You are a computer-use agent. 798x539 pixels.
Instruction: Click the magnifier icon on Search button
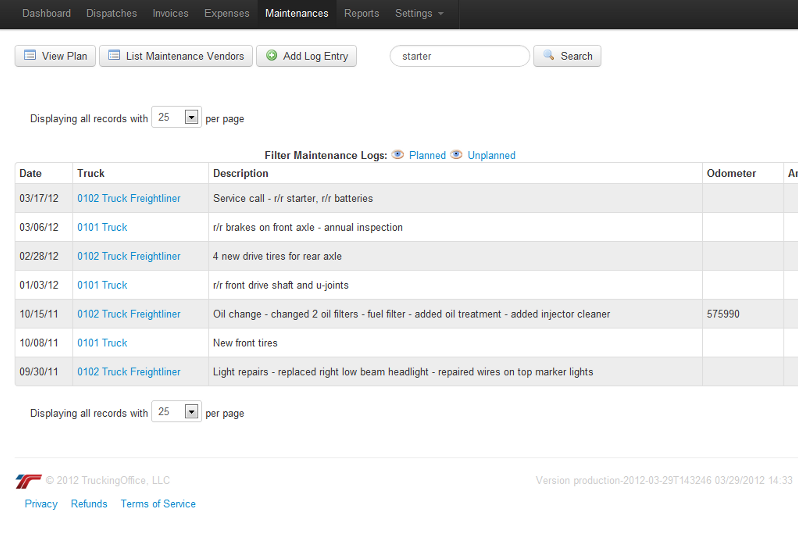(548, 56)
